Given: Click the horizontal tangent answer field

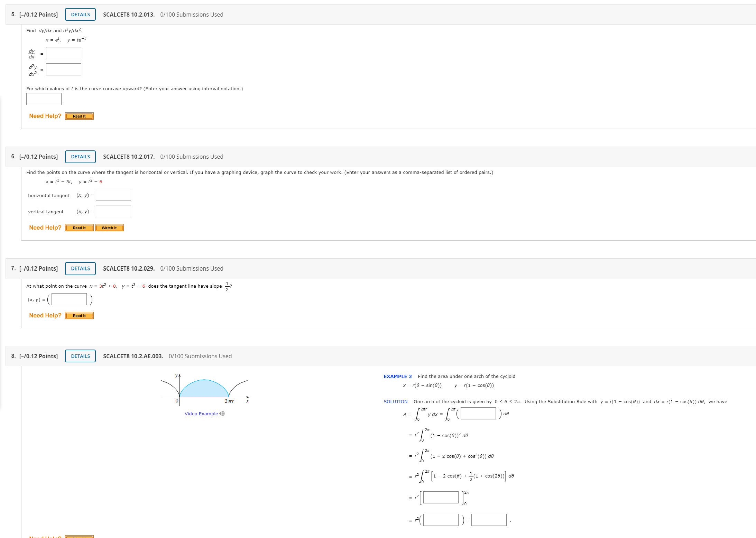Looking at the screenshot, I should 113,195.
